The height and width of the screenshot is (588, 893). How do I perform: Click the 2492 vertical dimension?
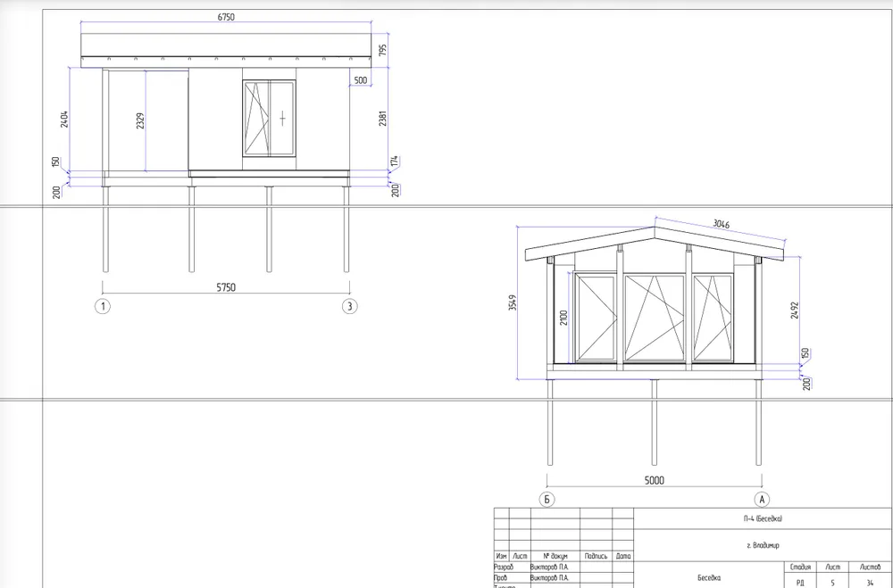[795, 311]
